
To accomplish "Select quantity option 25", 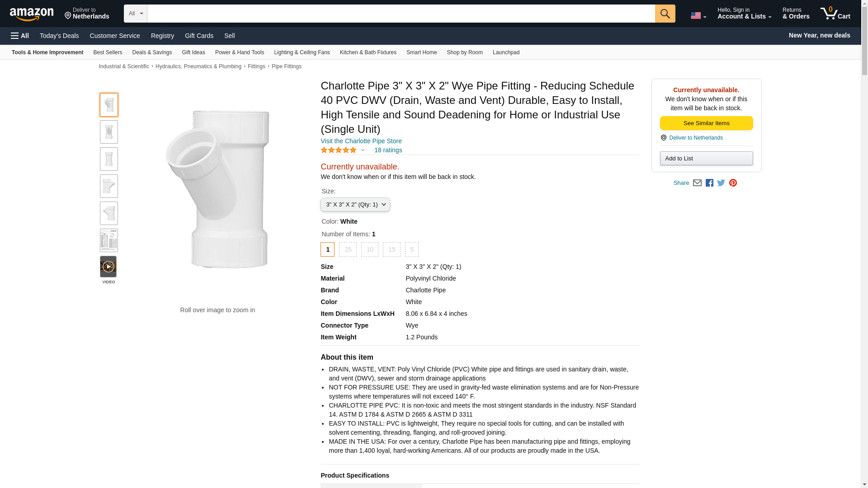I will click(x=348, y=249).
